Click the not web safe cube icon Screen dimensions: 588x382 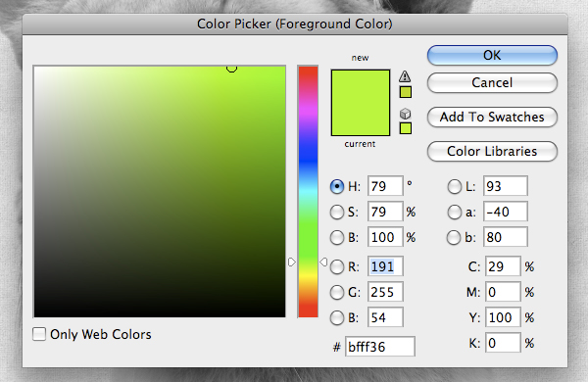coord(405,114)
